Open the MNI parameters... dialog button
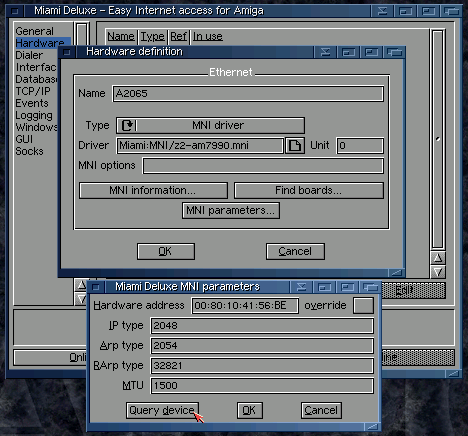 point(231,210)
